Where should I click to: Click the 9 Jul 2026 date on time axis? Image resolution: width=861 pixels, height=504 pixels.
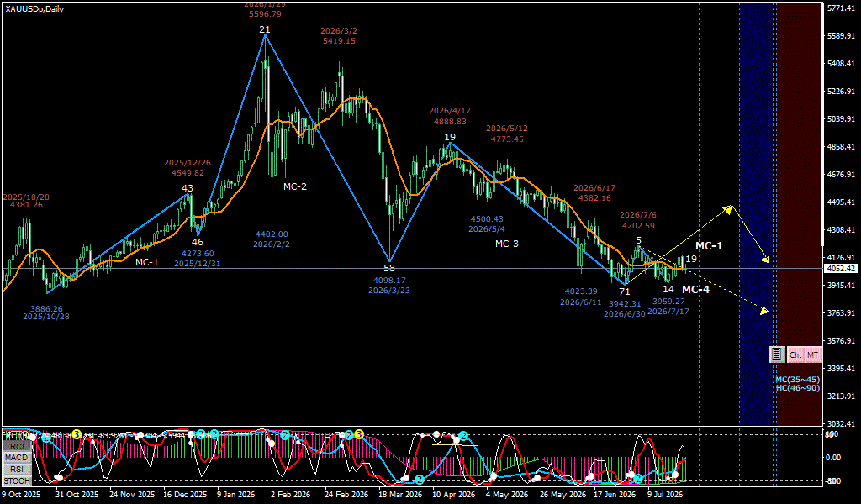point(666,494)
